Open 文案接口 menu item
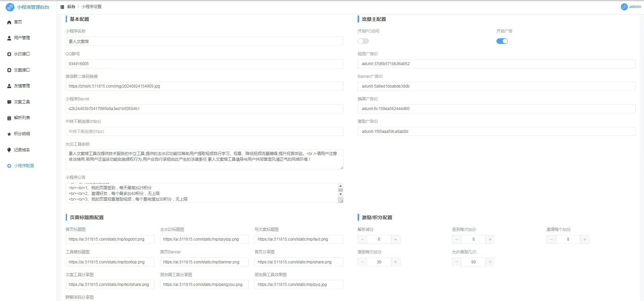The image size is (644, 301). point(22,70)
